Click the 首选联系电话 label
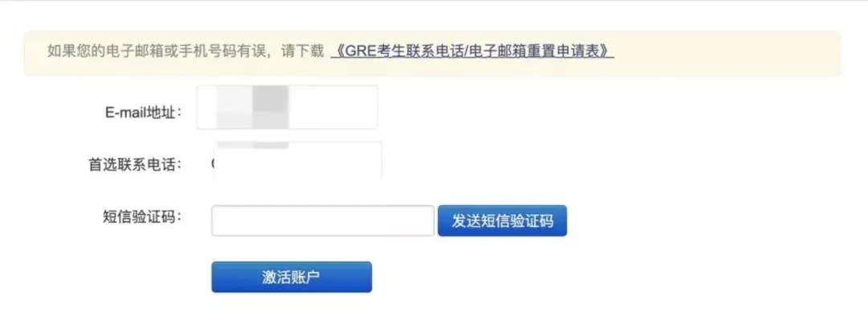The width and height of the screenshot is (868, 330). point(135,165)
